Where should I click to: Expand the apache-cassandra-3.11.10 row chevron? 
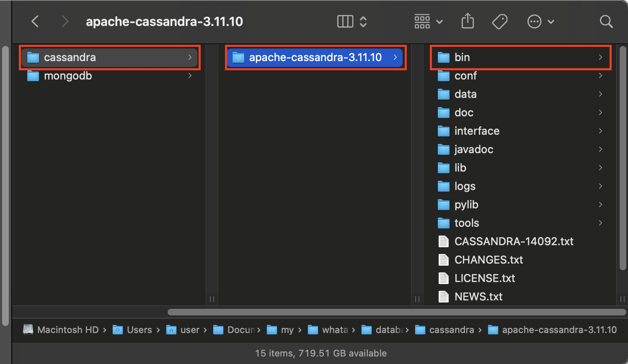pyautogui.click(x=395, y=57)
